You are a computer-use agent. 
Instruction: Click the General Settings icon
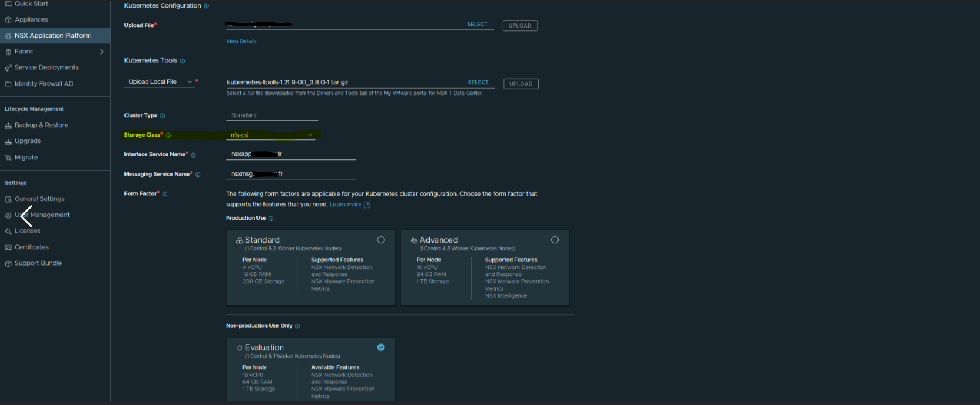coord(8,199)
